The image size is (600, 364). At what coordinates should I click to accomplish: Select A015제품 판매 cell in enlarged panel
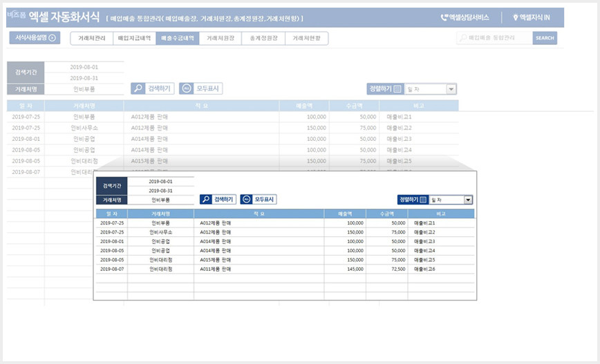click(259, 260)
